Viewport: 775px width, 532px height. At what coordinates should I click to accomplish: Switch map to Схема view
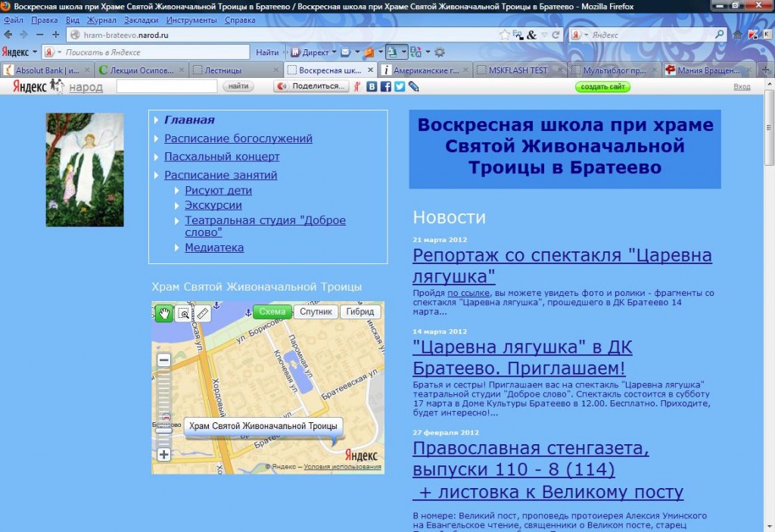click(272, 312)
